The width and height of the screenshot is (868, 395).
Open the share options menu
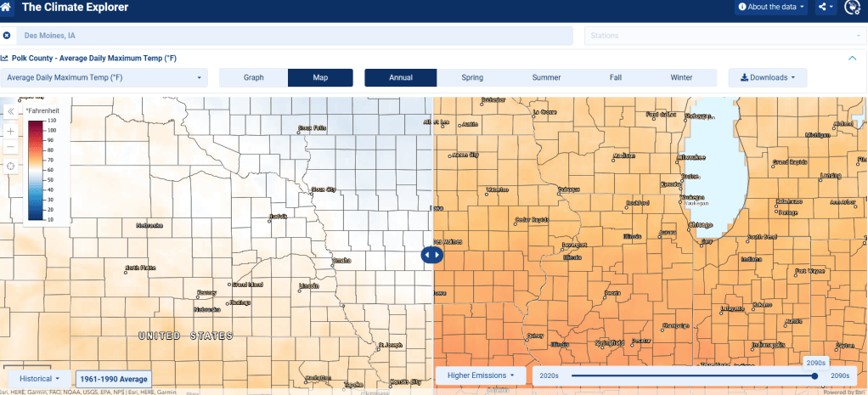826,8
